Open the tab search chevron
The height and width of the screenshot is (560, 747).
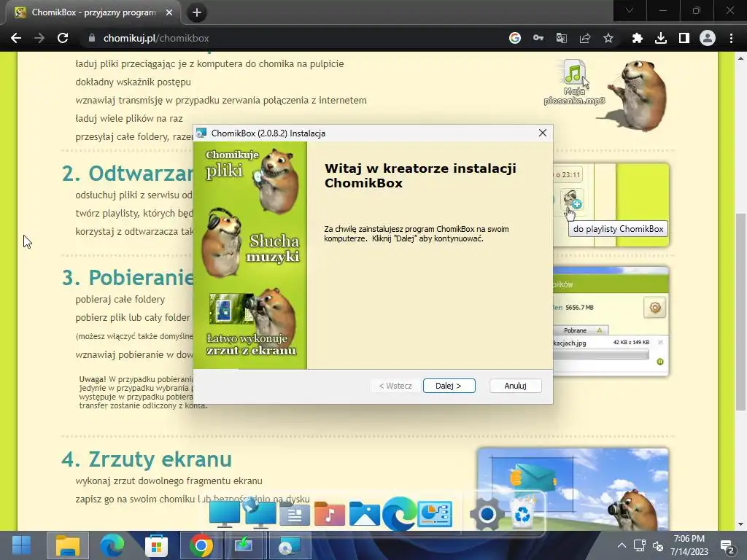630,10
